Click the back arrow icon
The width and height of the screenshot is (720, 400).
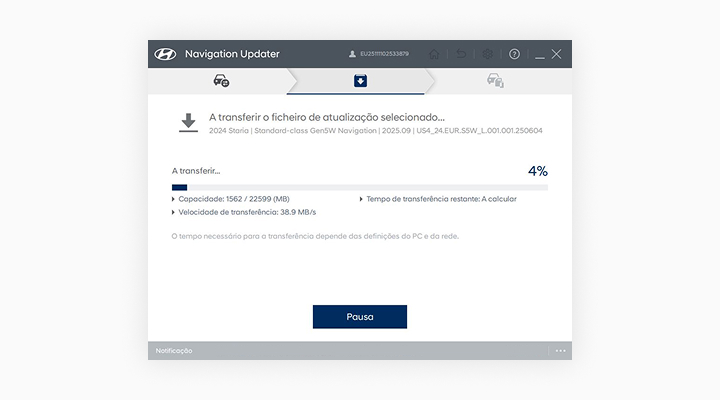[461, 54]
